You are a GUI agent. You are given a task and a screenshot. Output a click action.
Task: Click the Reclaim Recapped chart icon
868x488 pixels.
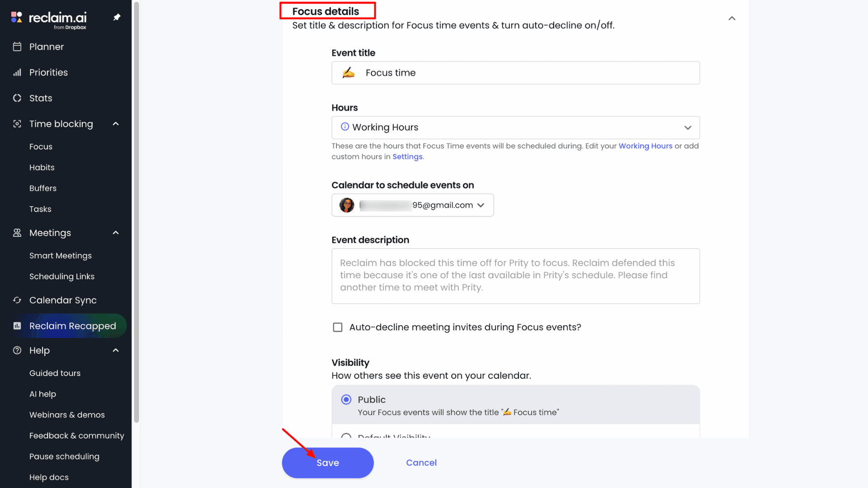17,326
